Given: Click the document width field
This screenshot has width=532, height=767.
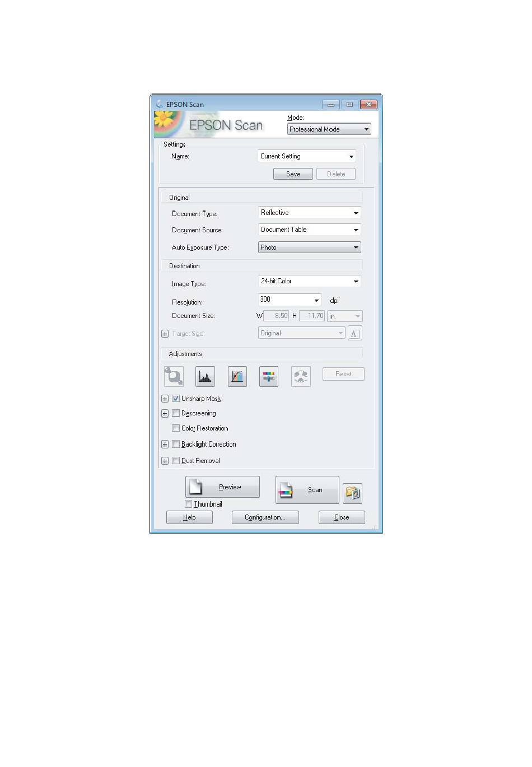Looking at the screenshot, I should (x=276, y=316).
